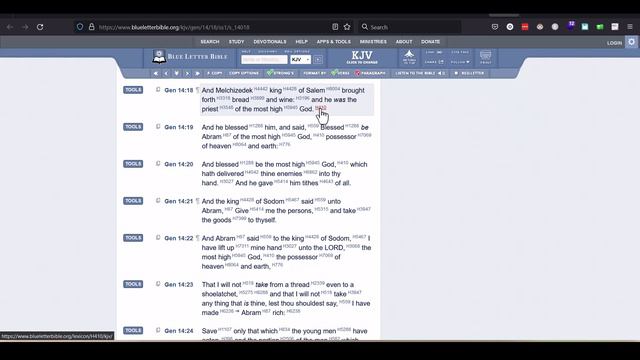The height and width of the screenshot is (360, 640).
Task: Click the purple extension icon with badge 12
Action: click(570, 26)
